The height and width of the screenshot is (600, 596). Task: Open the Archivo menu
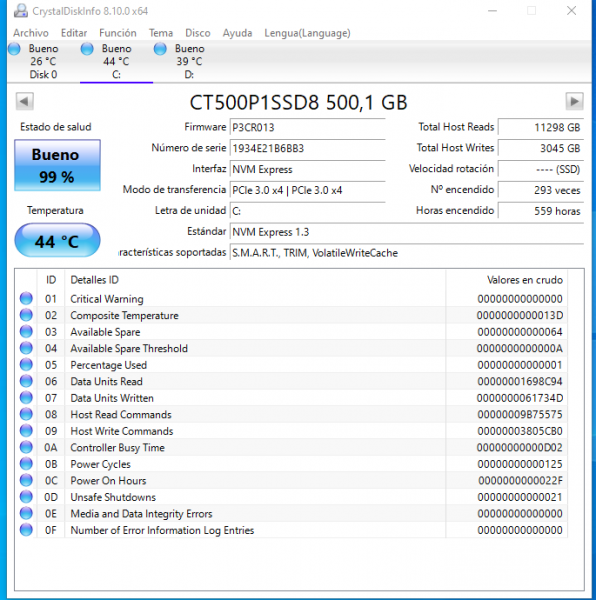31,33
